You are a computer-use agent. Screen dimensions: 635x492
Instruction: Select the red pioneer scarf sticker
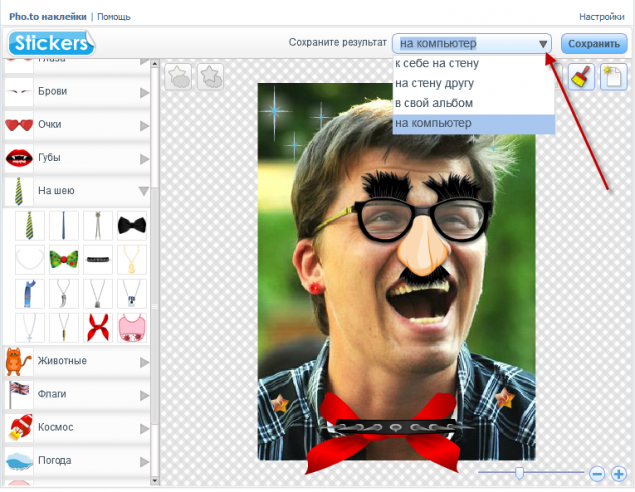(98, 327)
